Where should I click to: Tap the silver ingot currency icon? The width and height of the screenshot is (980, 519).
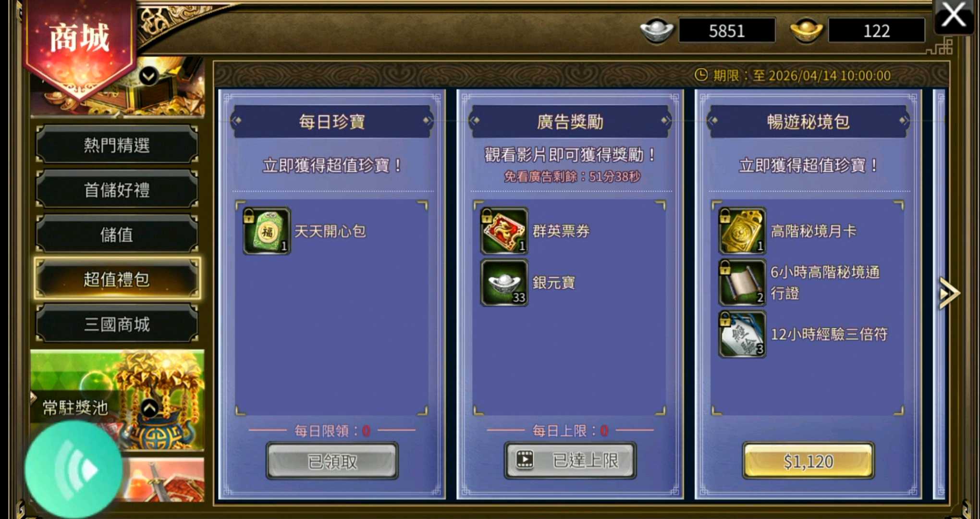(x=657, y=30)
